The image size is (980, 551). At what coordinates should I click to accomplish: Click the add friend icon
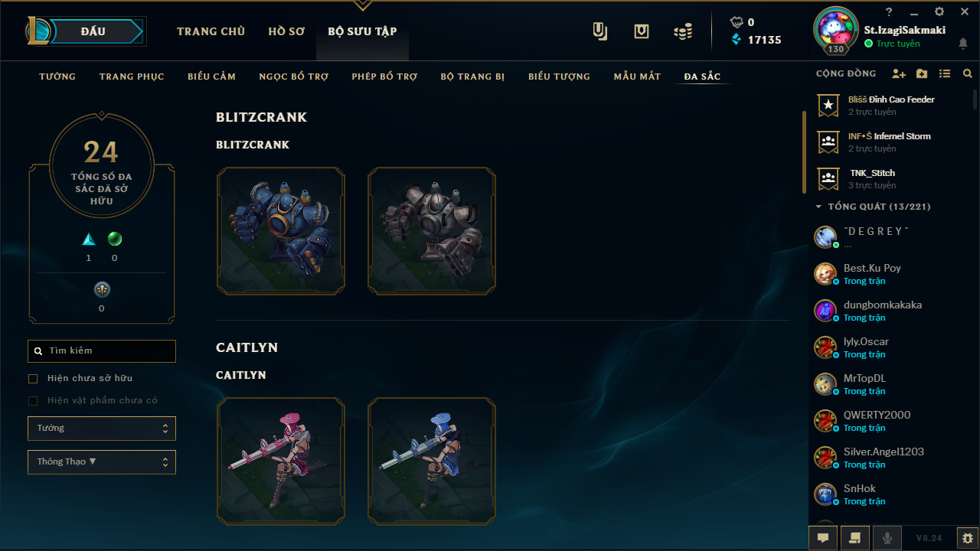(x=899, y=74)
